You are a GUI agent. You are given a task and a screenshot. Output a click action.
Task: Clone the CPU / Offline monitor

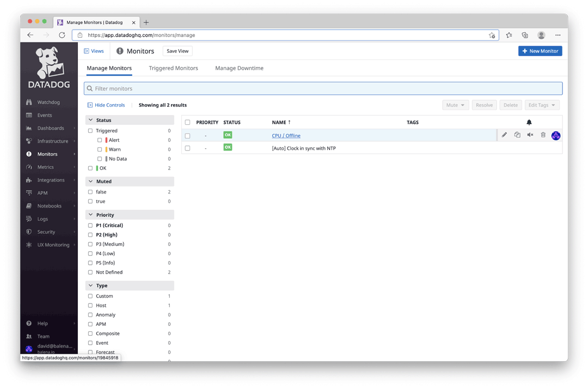pyautogui.click(x=517, y=135)
